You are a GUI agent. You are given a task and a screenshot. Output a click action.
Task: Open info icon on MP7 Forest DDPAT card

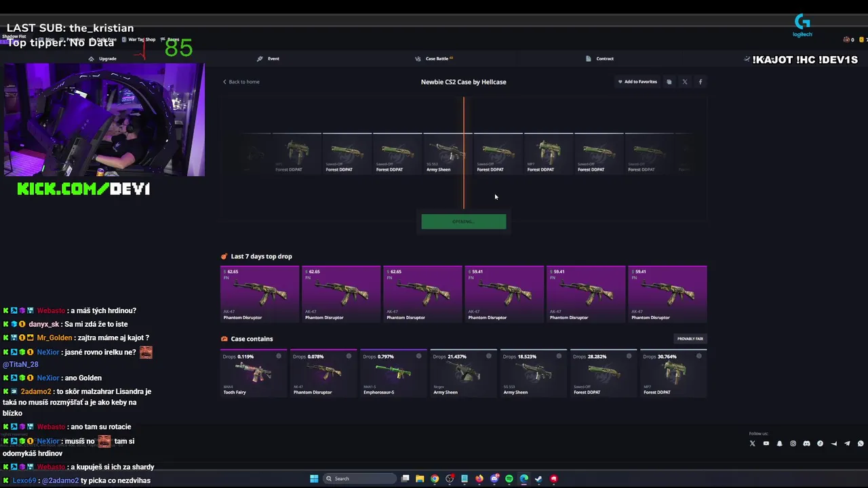click(x=698, y=356)
